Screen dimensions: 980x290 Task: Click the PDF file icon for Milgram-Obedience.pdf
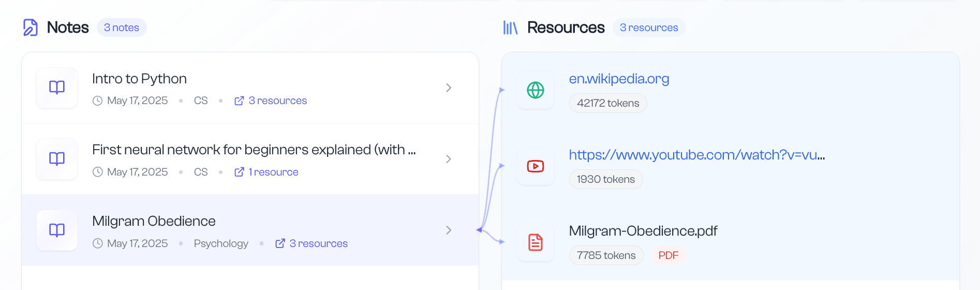click(x=536, y=242)
